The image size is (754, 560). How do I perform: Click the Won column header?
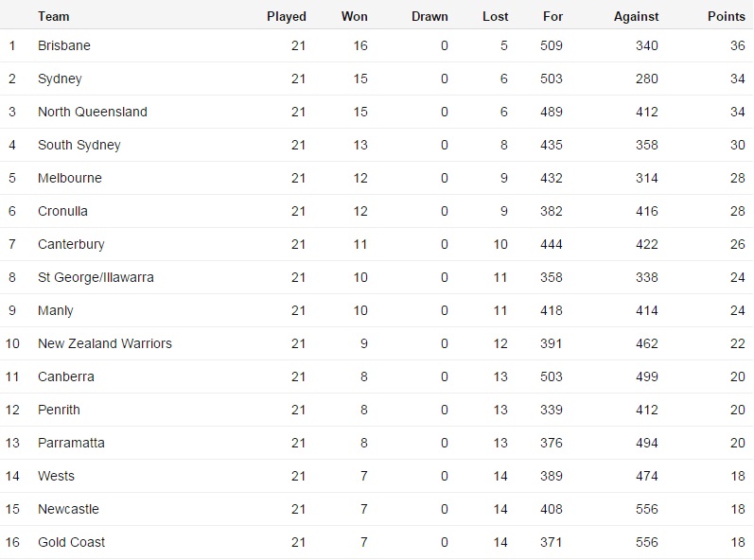coord(355,16)
